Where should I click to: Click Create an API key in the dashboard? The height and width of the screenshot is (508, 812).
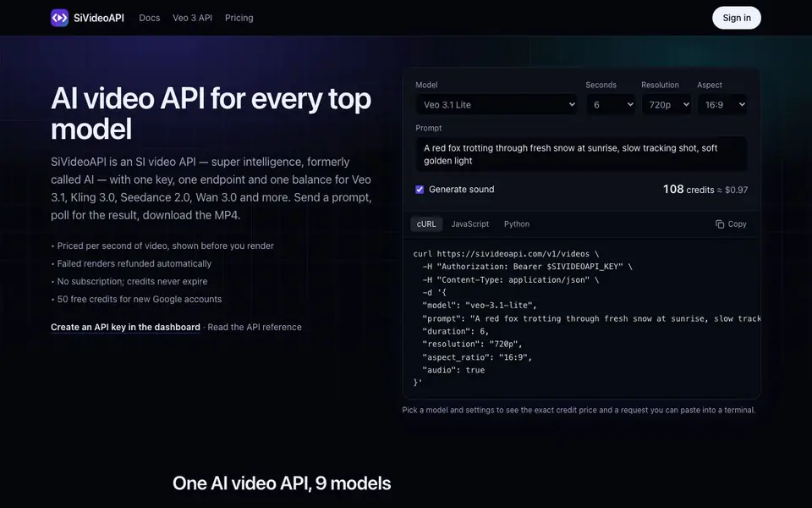pyautogui.click(x=125, y=327)
